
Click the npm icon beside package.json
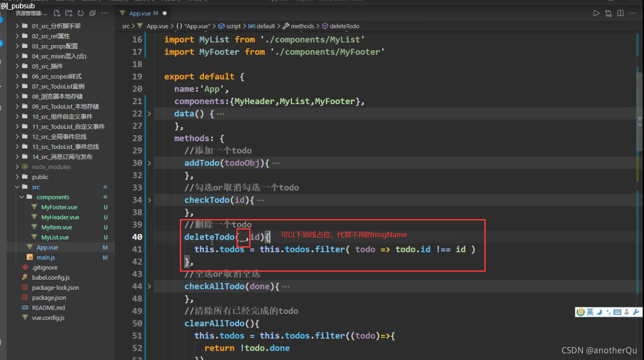(x=25, y=298)
